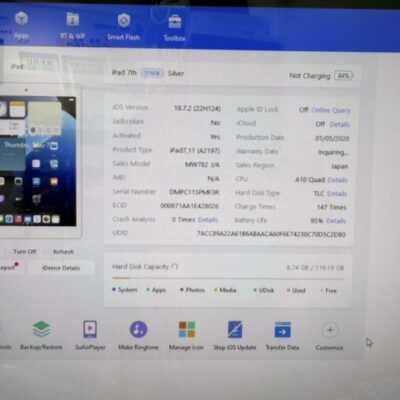Open Smart Flash from the top bar
This screenshot has height=400, width=400.
(x=124, y=21)
